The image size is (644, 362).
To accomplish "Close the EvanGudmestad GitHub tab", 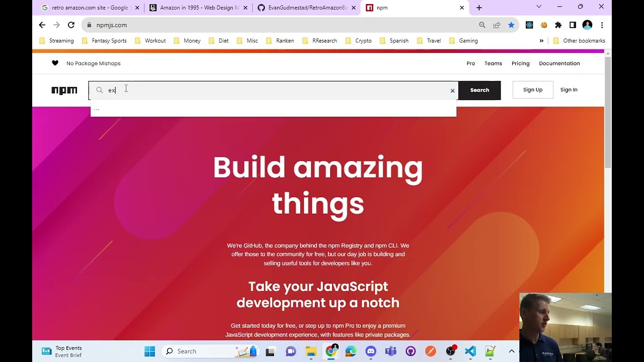I will (x=354, y=8).
